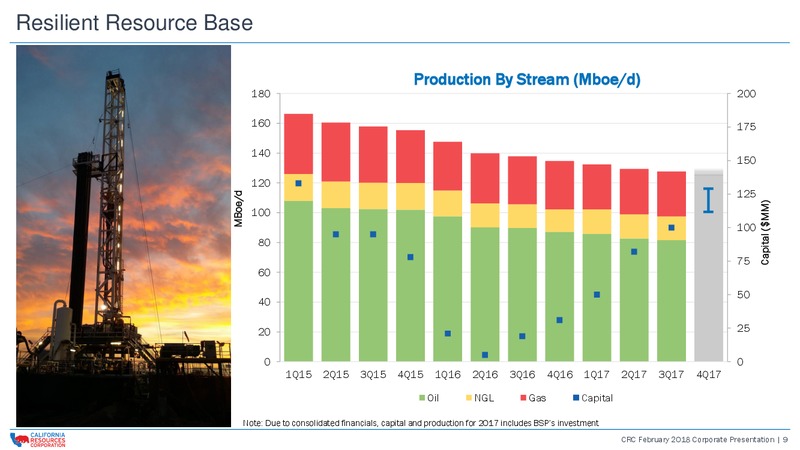Click the 1Q16 x-axis label
800x450 pixels.
[447, 374]
